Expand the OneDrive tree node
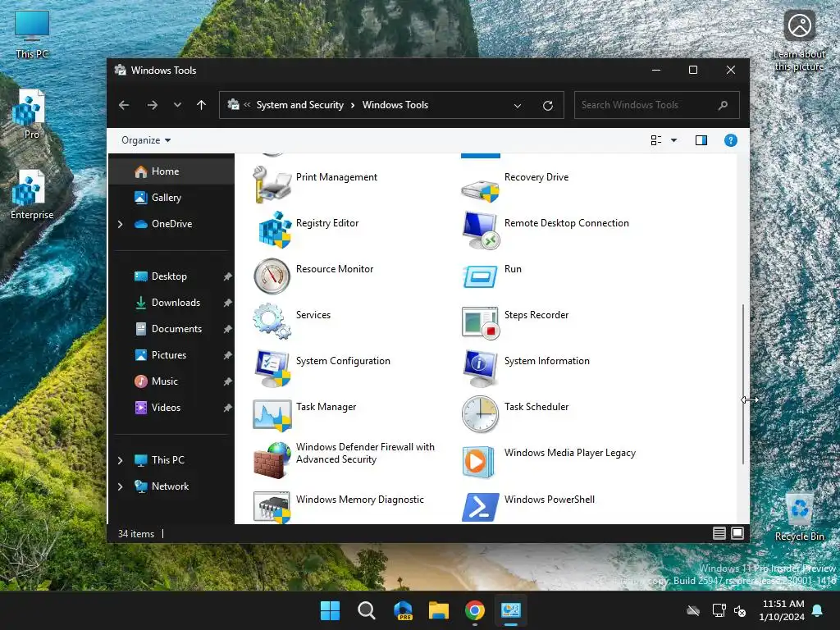Viewport: 840px width, 630px height. 121,224
